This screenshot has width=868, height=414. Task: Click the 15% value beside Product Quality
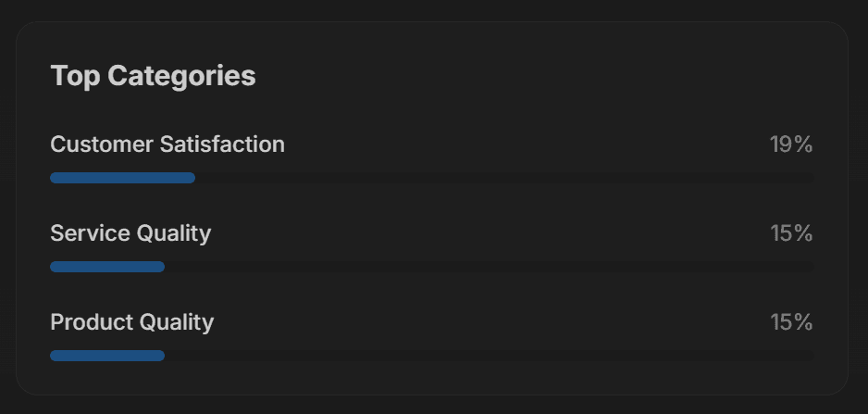point(791,322)
